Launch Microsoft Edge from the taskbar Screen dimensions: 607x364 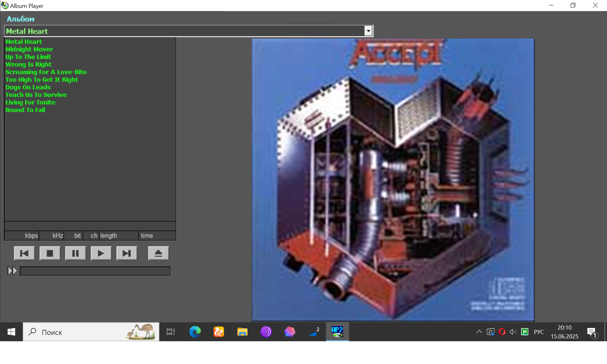195,332
